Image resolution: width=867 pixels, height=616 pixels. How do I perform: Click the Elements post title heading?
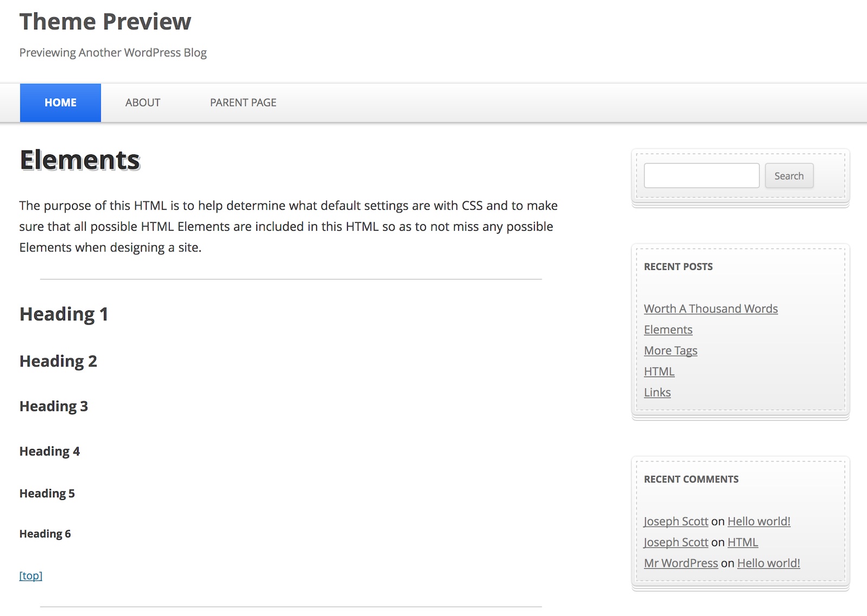(80, 160)
